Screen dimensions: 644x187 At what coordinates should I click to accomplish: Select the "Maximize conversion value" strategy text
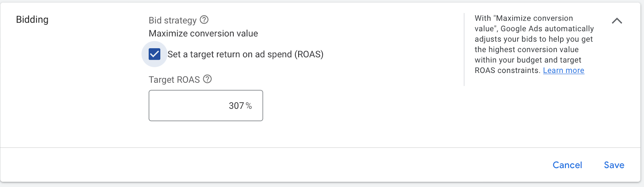coord(203,33)
